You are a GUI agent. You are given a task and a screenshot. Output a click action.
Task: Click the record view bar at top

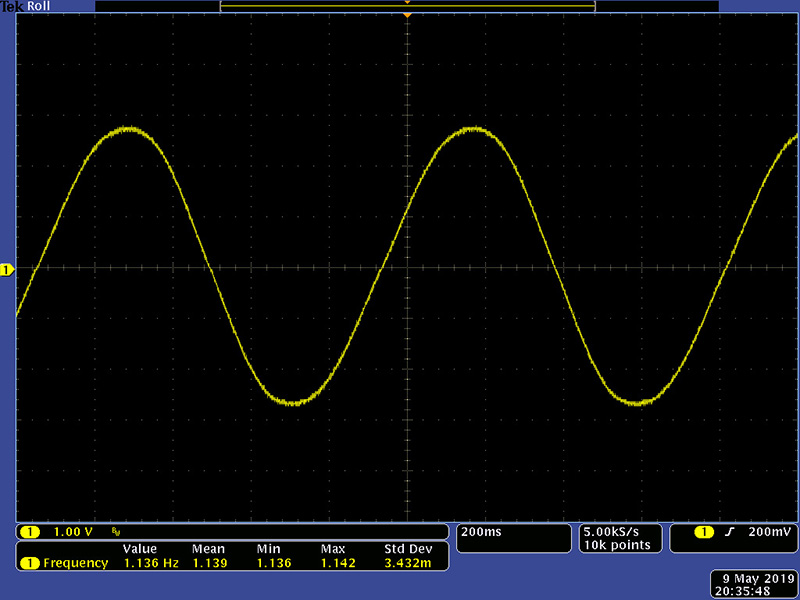click(407, 7)
